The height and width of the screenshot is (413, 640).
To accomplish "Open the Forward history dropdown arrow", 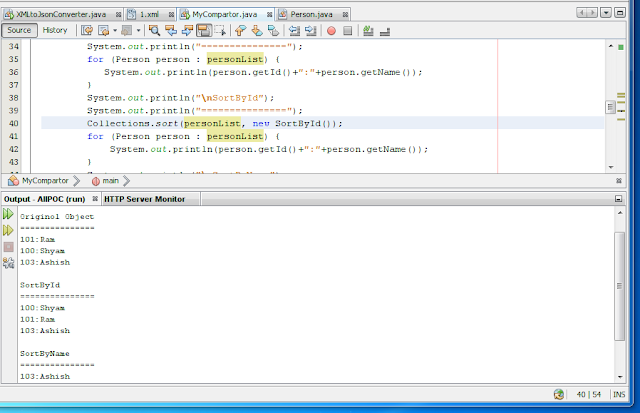I will tap(138, 31).
